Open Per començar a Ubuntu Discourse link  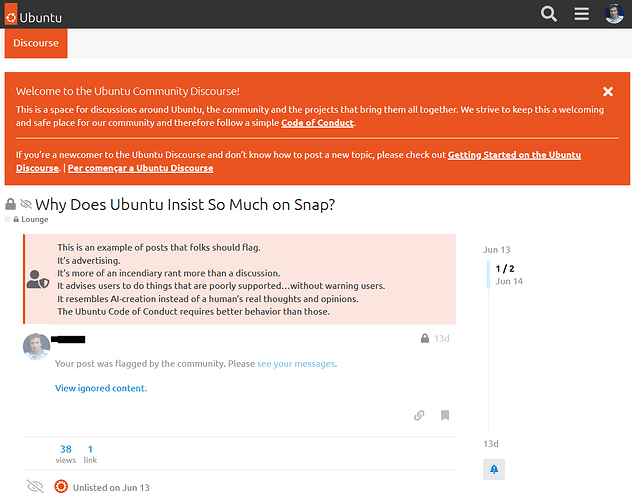[x=140, y=168]
